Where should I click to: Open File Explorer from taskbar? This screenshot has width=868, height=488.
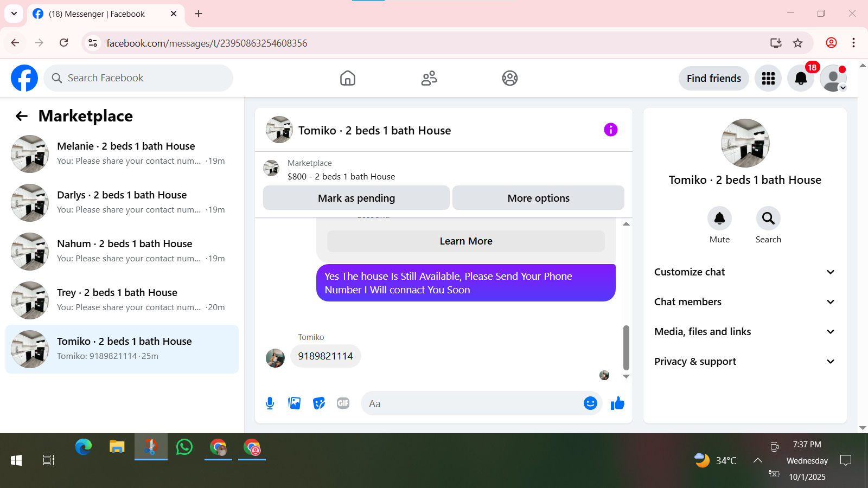(117, 447)
